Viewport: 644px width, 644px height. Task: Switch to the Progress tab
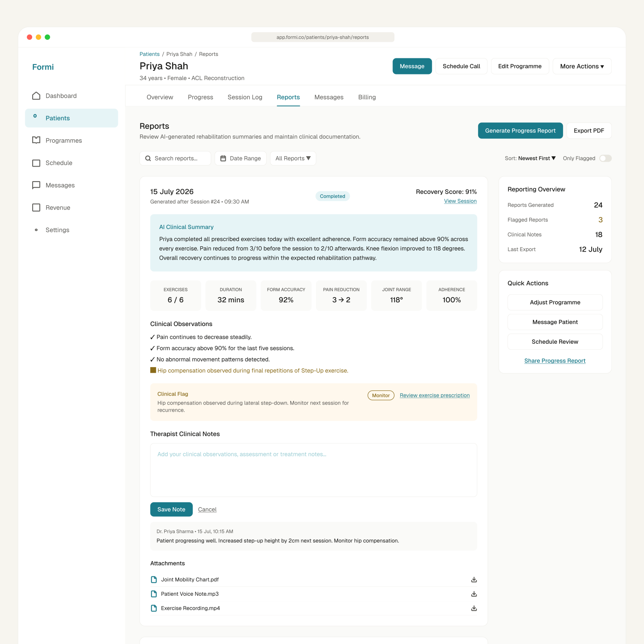pos(200,97)
